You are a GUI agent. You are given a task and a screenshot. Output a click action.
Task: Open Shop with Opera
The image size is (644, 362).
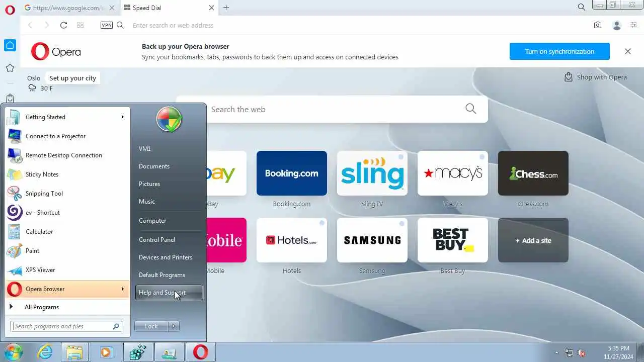coord(596,77)
